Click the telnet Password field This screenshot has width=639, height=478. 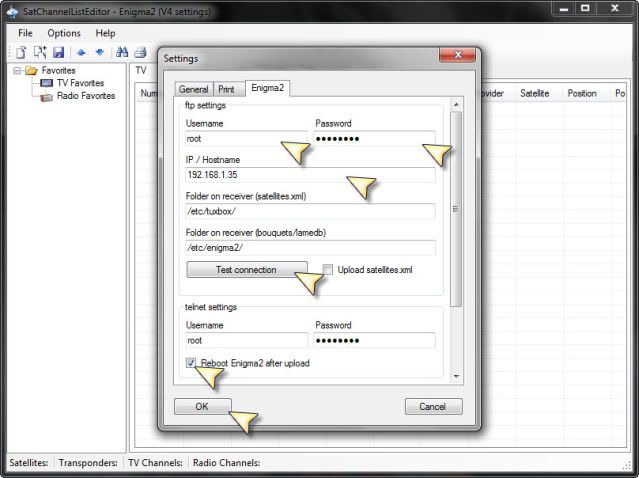click(x=374, y=340)
